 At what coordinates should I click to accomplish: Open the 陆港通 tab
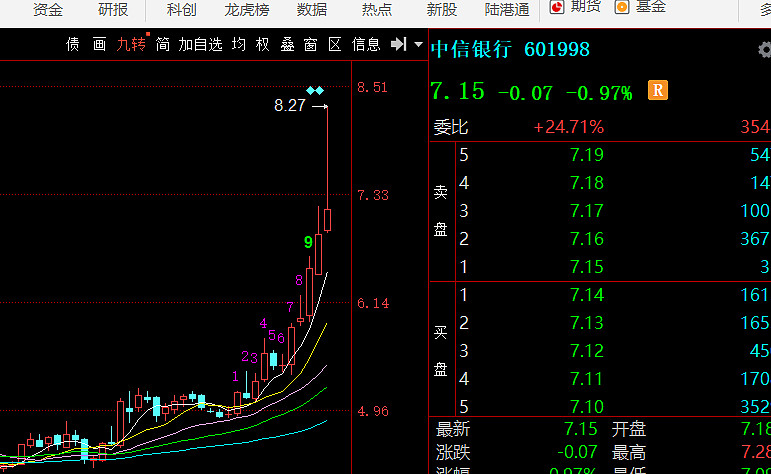507,9
